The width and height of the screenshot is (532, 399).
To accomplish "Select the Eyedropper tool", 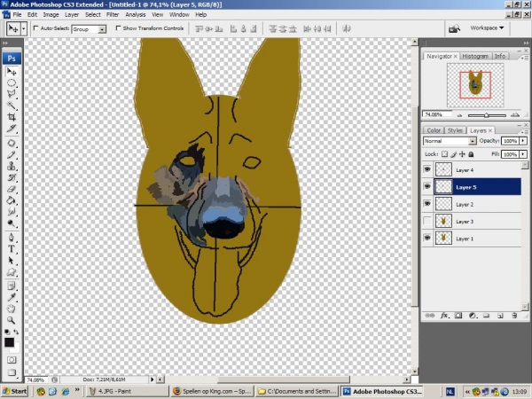I will 12,297.
